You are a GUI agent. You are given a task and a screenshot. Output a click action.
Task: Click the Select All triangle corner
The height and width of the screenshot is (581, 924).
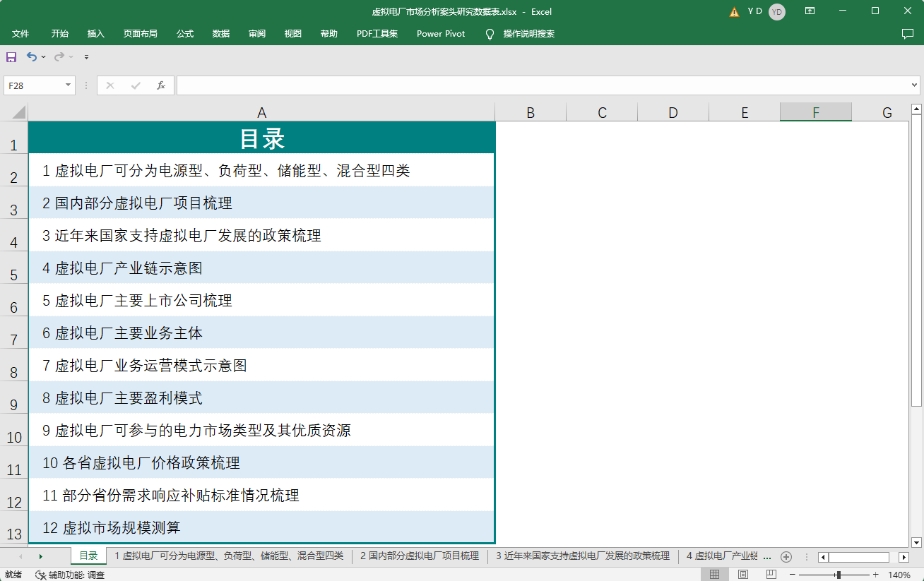click(18, 112)
